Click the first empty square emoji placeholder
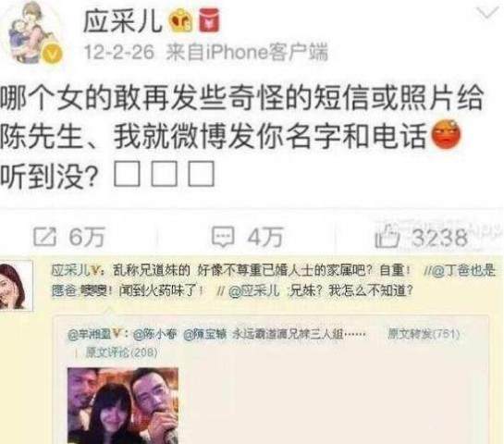Viewport: 504px width, 444px height. pos(127,174)
